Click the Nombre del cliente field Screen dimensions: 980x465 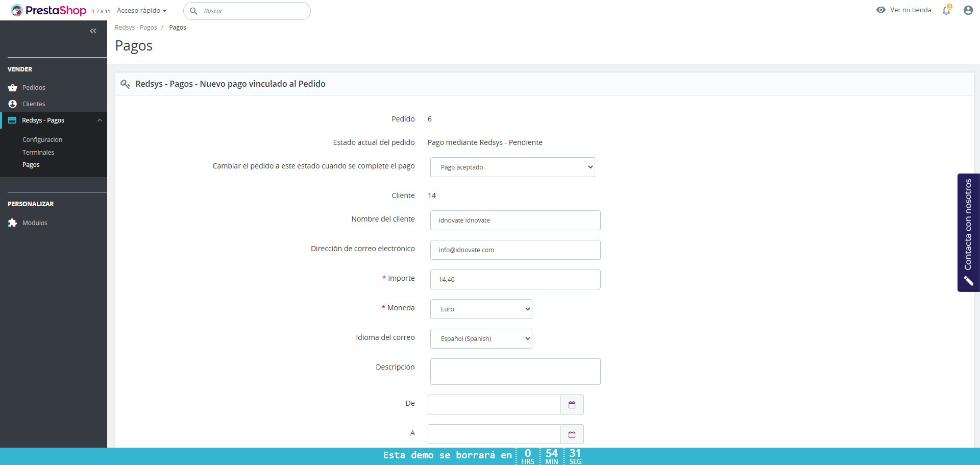(515, 220)
